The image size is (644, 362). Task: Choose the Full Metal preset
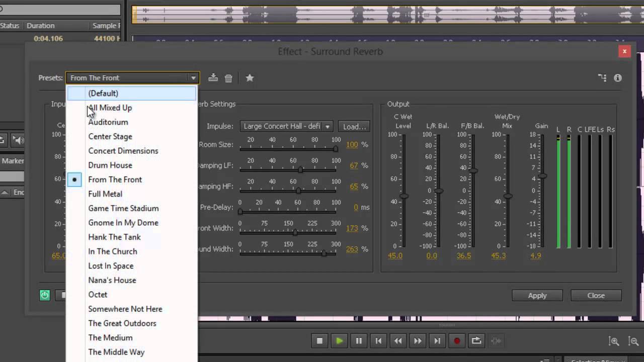point(132,194)
